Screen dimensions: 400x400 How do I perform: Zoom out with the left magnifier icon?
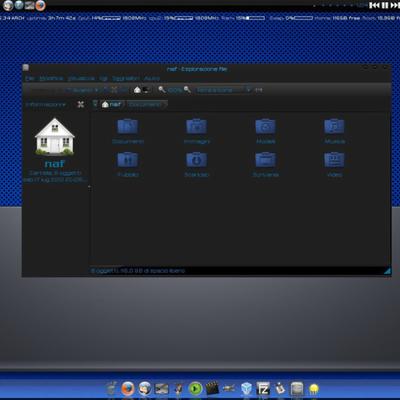(x=162, y=89)
